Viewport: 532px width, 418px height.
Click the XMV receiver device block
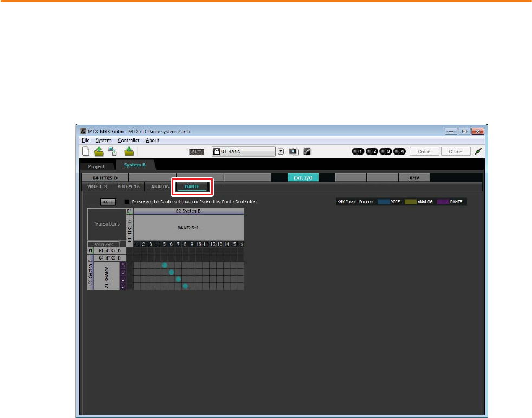click(x=107, y=276)
